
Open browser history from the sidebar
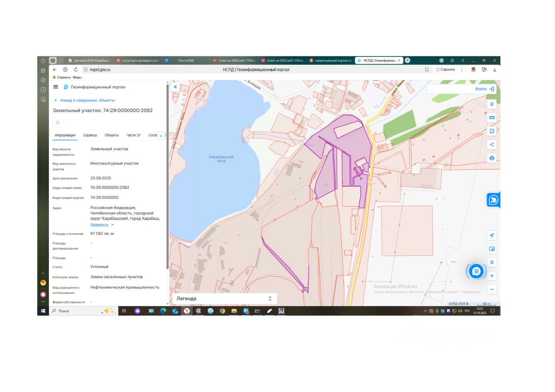[x=43, y=61]
